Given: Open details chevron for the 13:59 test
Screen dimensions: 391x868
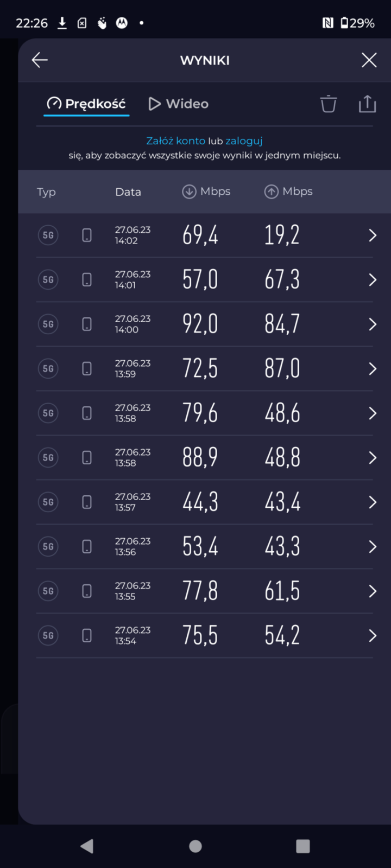Looking at the screenshot, I should (373, 369).
